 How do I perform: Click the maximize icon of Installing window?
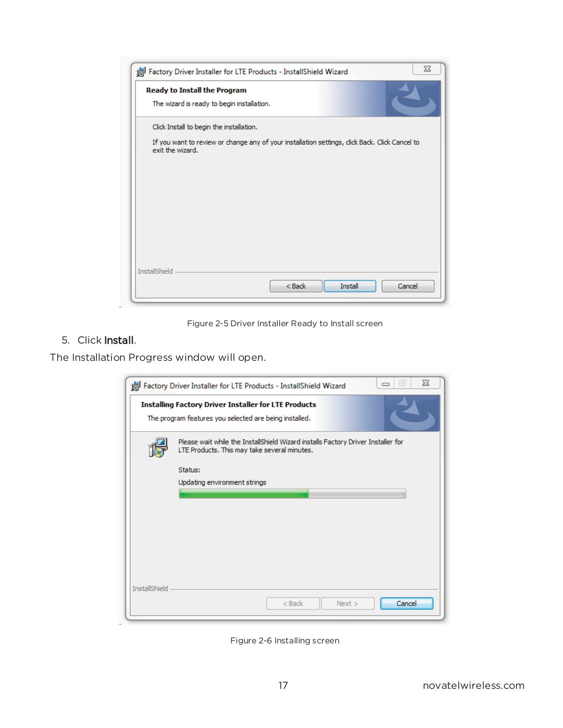tap(402, 383)
